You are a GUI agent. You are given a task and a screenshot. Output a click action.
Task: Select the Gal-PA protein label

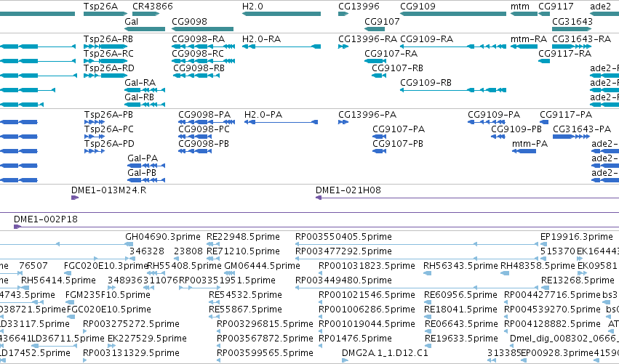pos(143,158)
